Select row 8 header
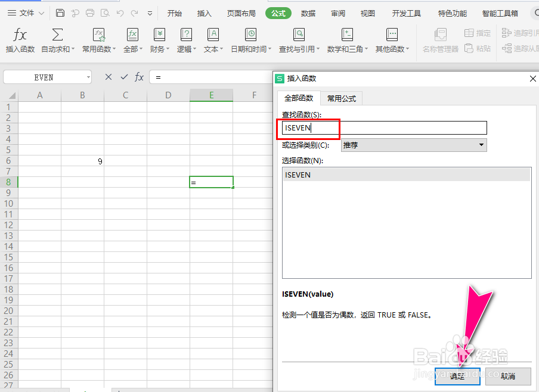 pyautogui.click(x=8, y=182)
